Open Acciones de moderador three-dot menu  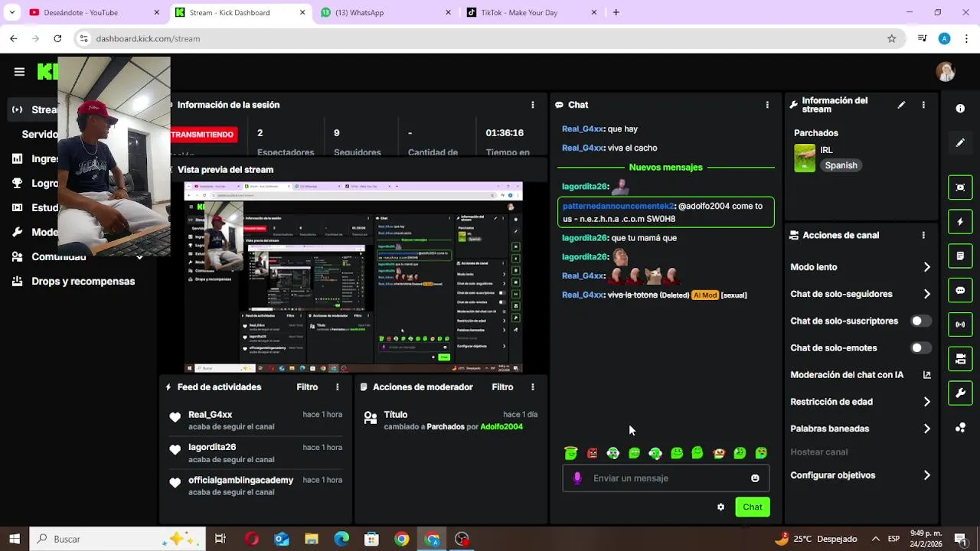(x=533, y=387)
